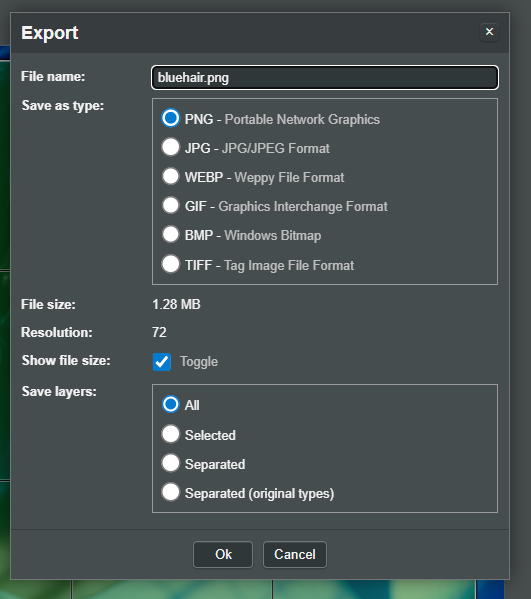Select All under Save layers

170,404
